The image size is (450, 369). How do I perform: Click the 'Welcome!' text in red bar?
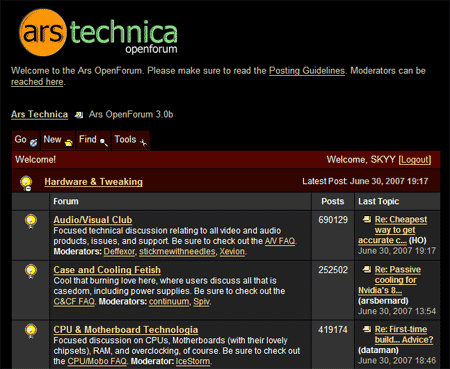tap(35, 160)
